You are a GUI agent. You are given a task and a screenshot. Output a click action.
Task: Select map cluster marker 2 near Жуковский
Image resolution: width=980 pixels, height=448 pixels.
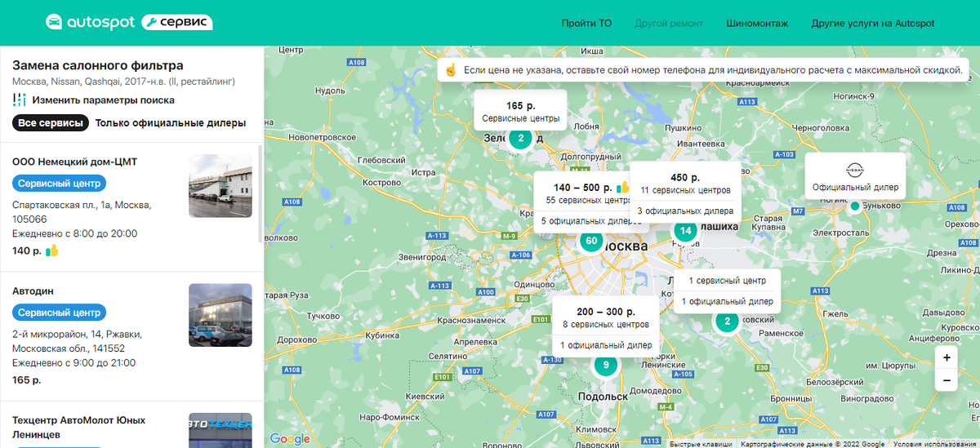pyautogui.click(x=727, y=322)
